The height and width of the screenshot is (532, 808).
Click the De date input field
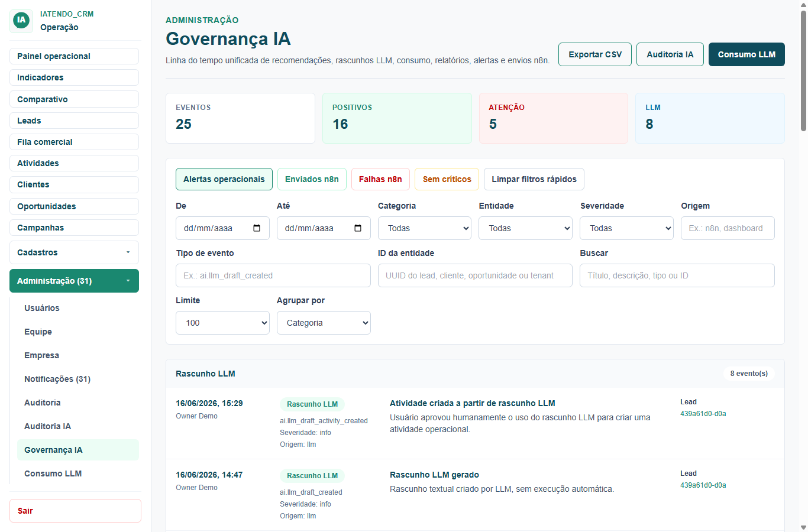click(x=222, y=228)
